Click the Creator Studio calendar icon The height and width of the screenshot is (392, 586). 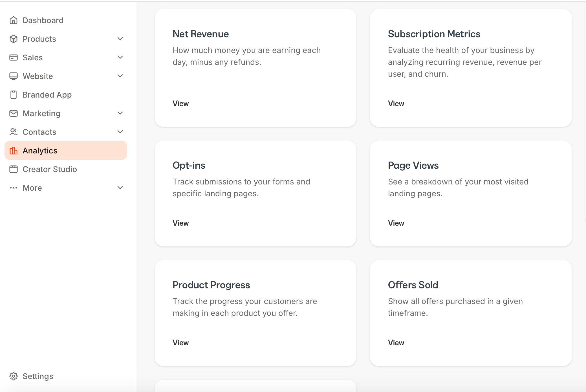pos(14,169)
